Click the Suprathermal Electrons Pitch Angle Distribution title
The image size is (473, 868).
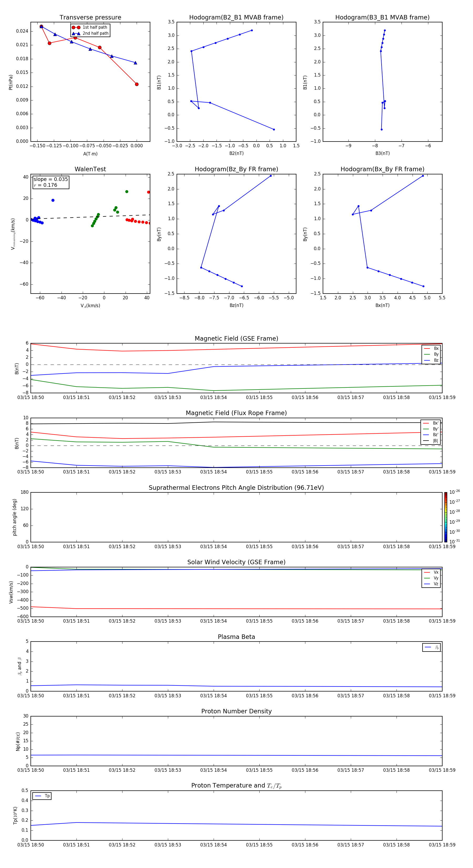[236, 488]
